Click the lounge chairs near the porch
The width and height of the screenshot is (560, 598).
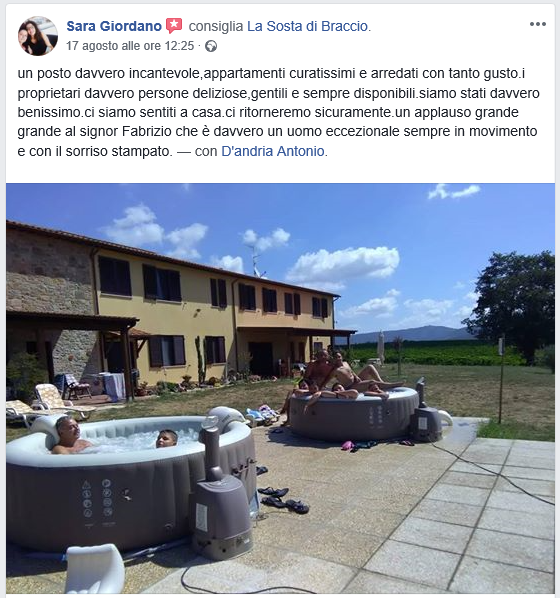[48, 405]
